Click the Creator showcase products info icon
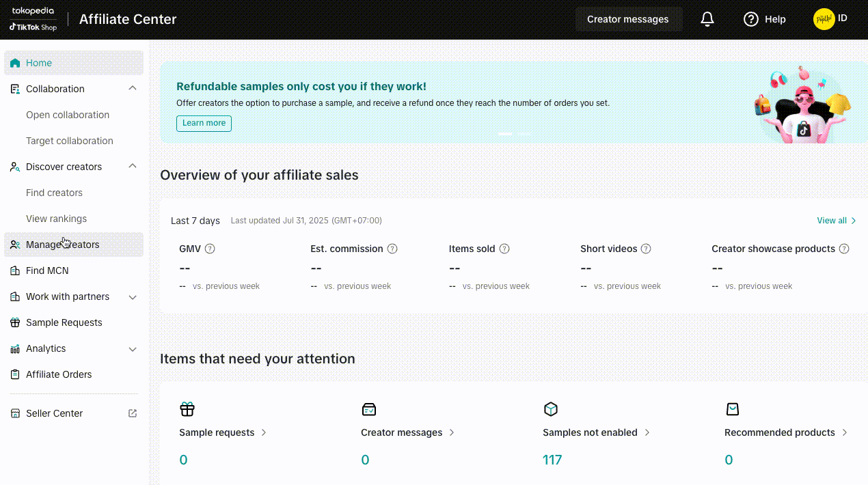The width and height of the screenshot is (868, 485). point(844,249)
